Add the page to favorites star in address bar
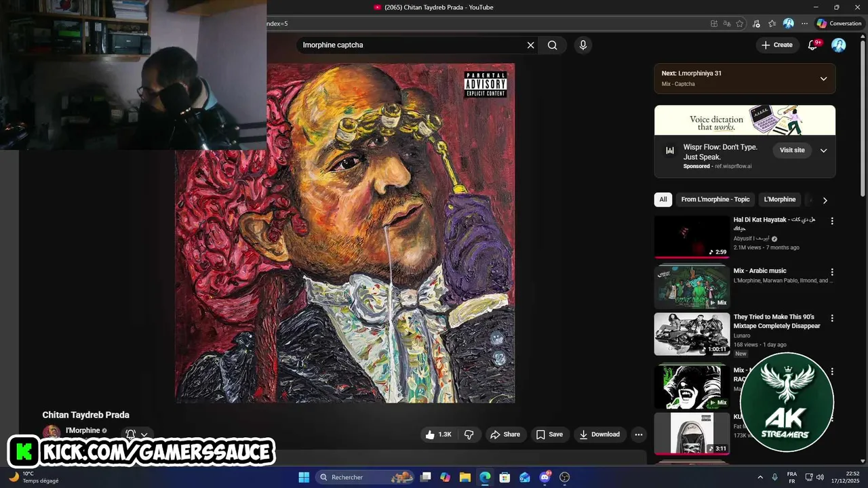Image resolution: width=868 pixels, height=488 pixels. (739, 24)
